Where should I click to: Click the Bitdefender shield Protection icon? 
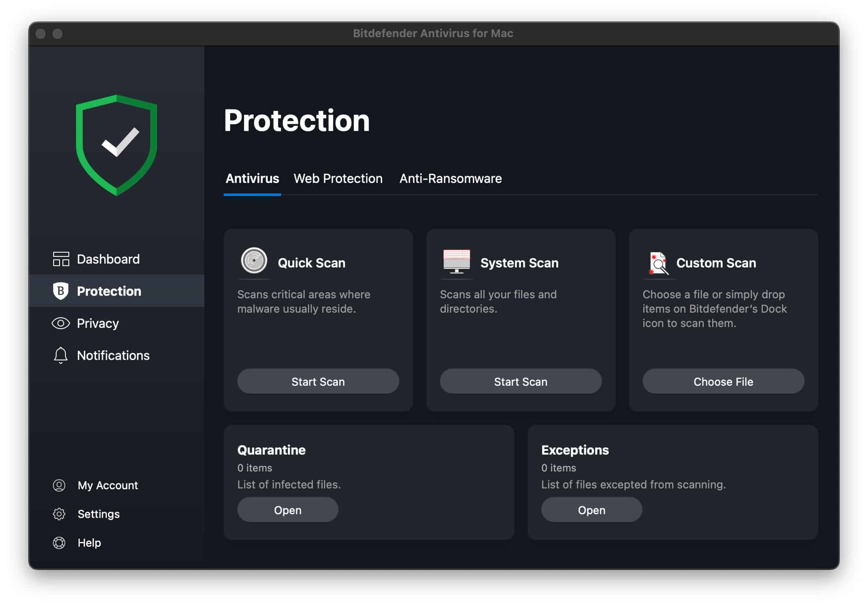(61, 291)
